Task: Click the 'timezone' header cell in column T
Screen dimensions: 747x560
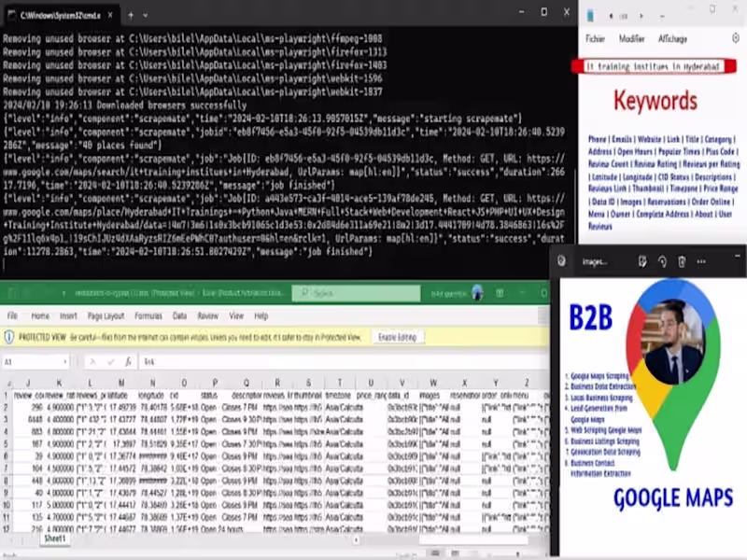Action: click(x=340, y=395)
